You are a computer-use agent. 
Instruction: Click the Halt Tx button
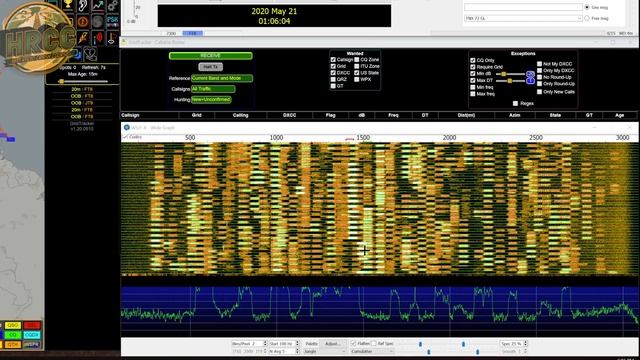click(x=211, y=67)
